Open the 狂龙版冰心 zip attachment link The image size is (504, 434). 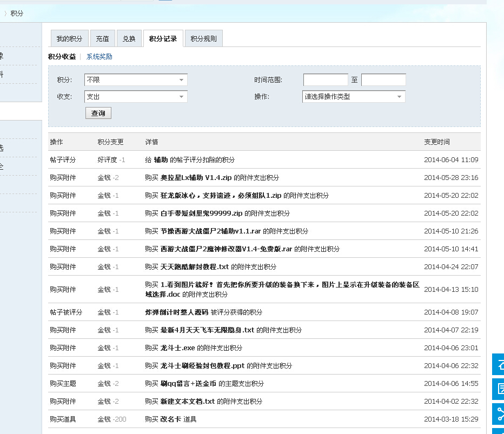[221, 195]
